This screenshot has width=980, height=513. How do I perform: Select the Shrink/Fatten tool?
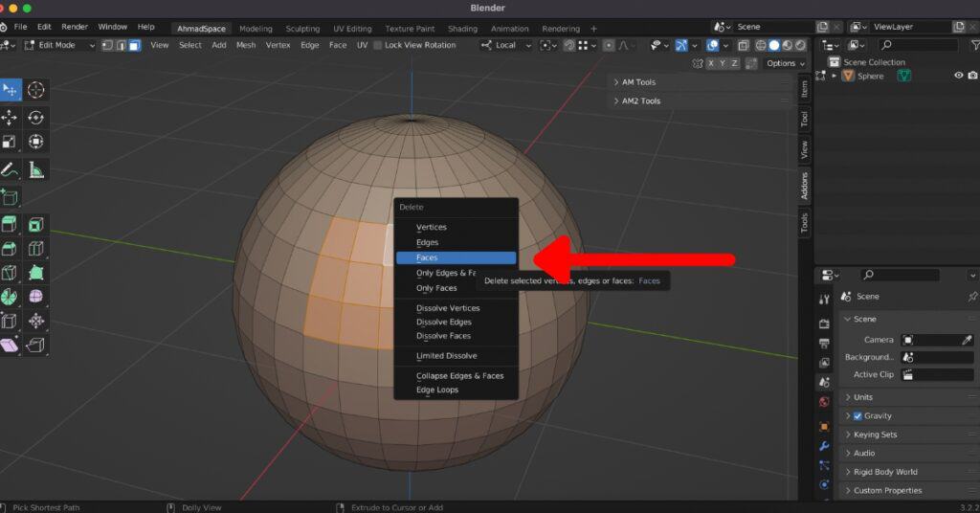(x=35, y=322)
